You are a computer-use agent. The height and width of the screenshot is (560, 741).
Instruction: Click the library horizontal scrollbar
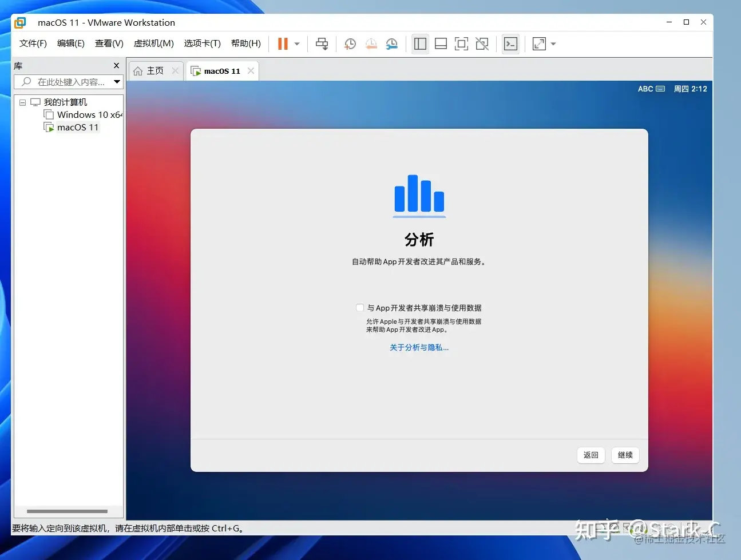click(67, 511)
